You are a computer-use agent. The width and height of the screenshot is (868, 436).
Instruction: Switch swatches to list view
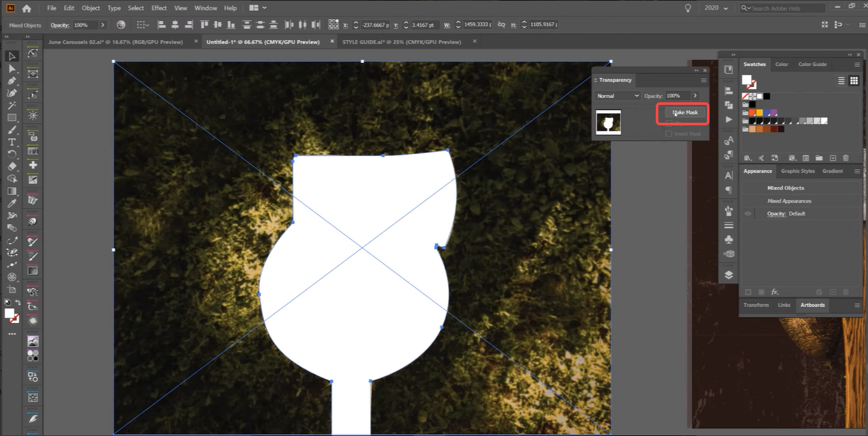click(x=841, y=81)
